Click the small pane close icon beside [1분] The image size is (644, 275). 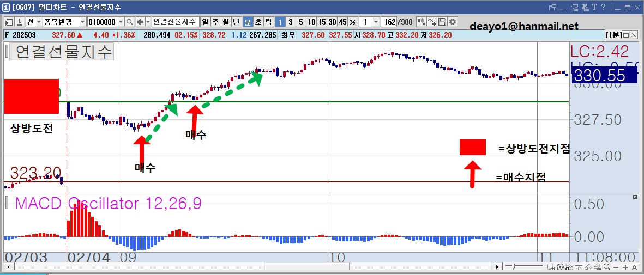click(x=634, y=35)
